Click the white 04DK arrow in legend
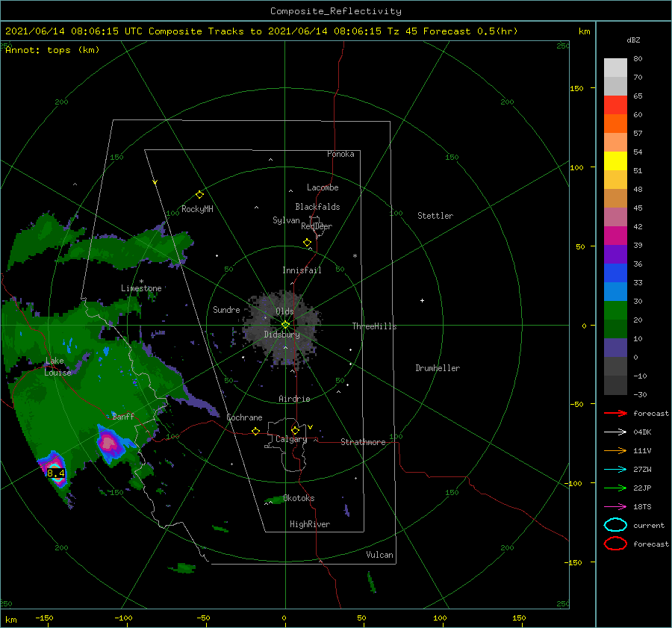672x628 pixels. click(615, 432)
